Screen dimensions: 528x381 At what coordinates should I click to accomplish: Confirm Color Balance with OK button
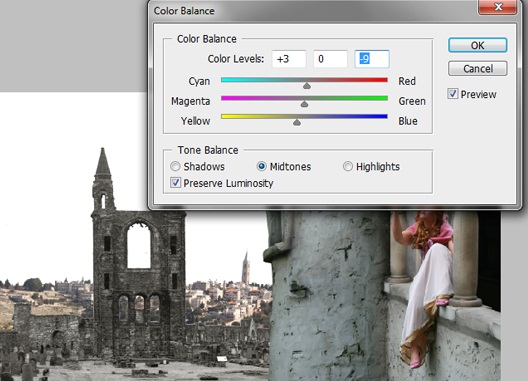click(x=477, y=45)
